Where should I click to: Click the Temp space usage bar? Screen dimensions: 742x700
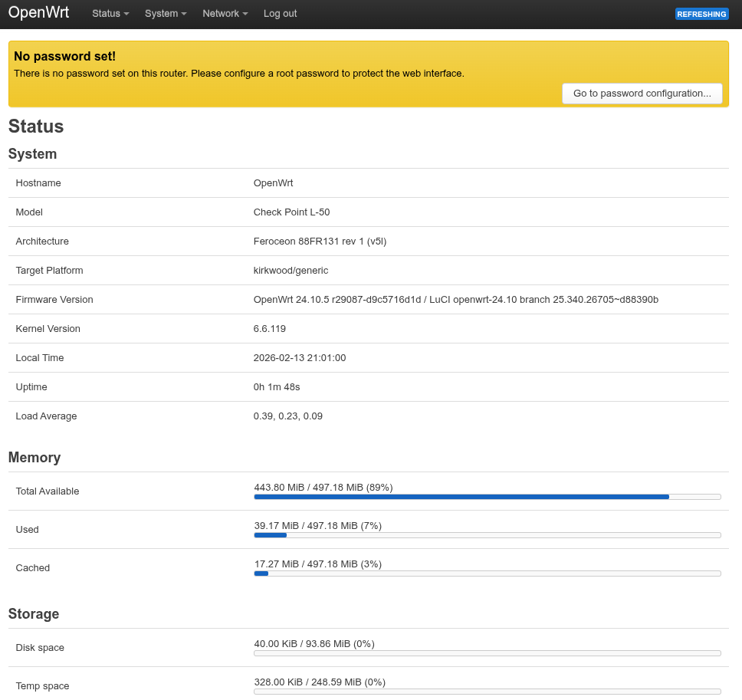pyautogui.click(x=487, y=692)
